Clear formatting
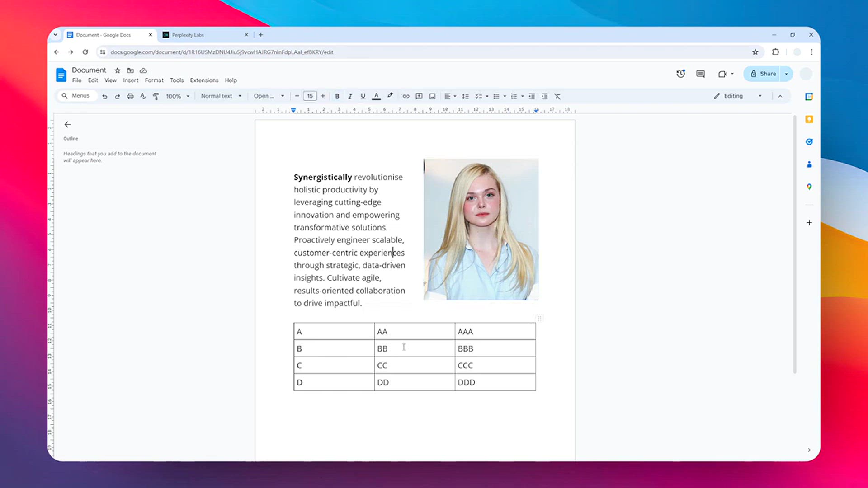The width and height of the screenshot is (868, 488). pyautogui.click(x=557, y=96)
